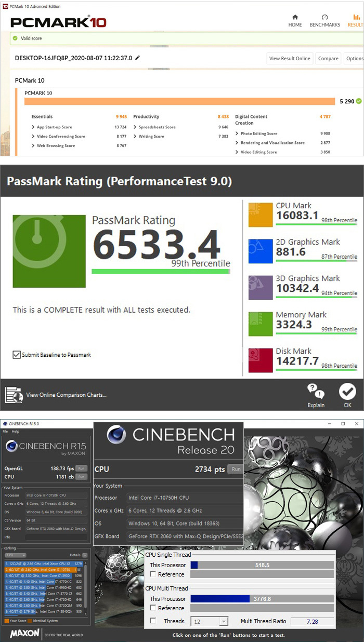Select ranking row Core i7-4770K
This screenshot has width=364, height=644.
43,582
